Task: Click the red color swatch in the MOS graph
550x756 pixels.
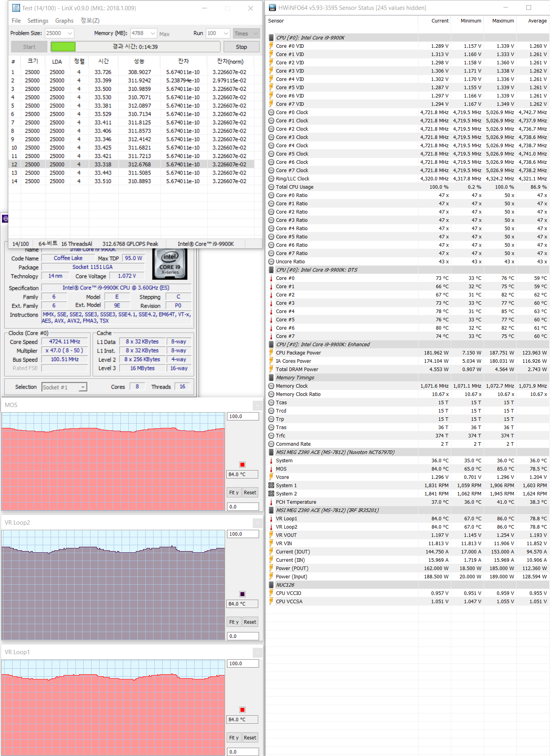Action: click(242, 465)
